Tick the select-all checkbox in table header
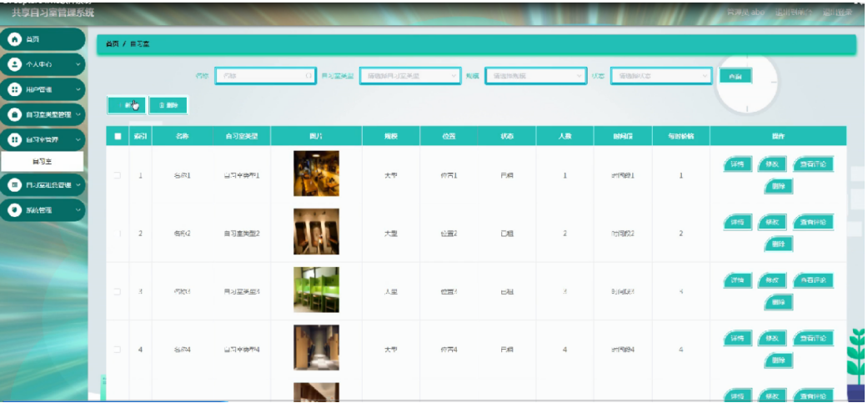The image size is (868, 403). tap(118, 136)
